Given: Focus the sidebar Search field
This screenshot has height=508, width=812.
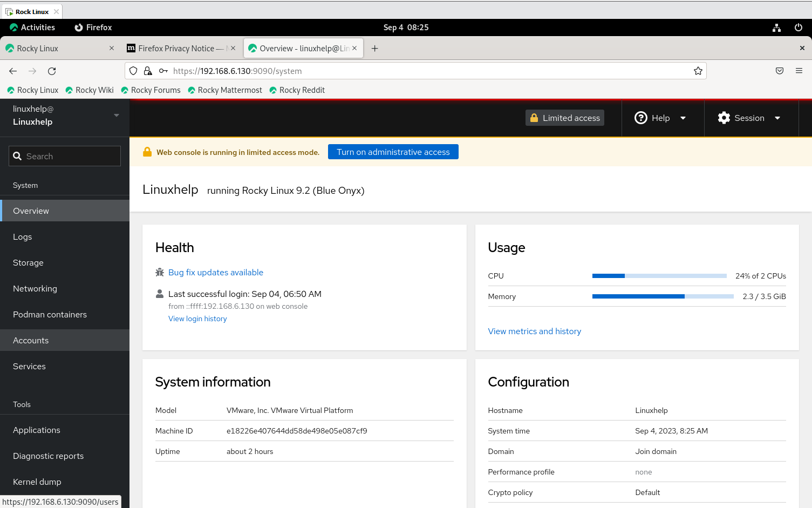Looking at the screenshot, I should coord(65,156).
